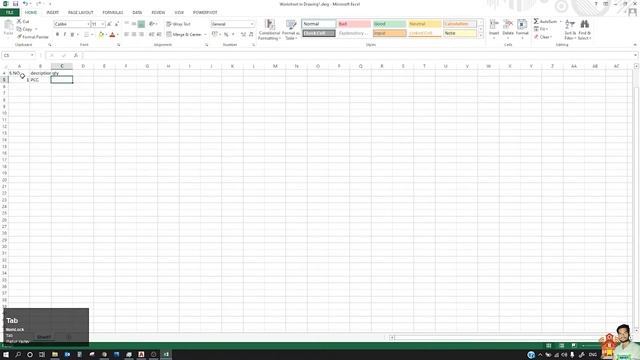This screenshot has width=640, height=360.
Task: Open Find & Select binoculars menu
Action: point(584,29)
